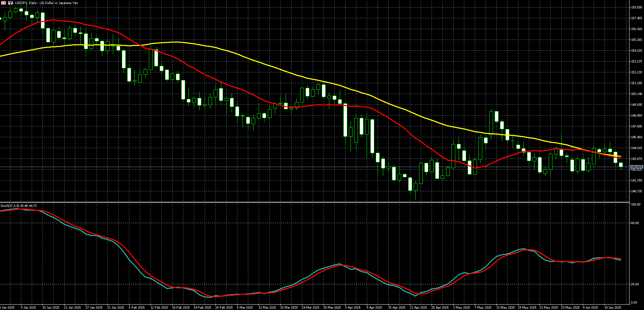Click the 6 Feb 2025 date label

point(137,308)
